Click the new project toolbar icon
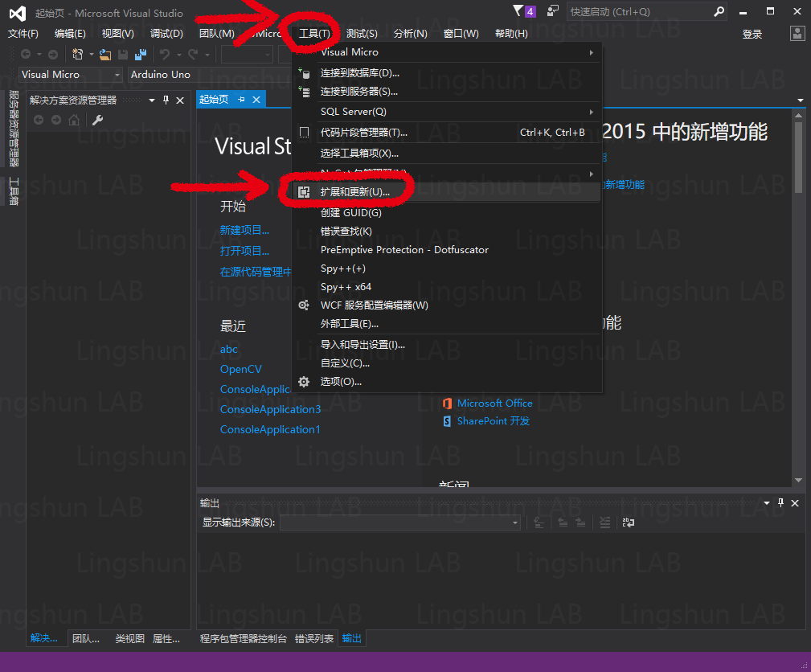This screenshot has width=811, height=672. point(78,54)
